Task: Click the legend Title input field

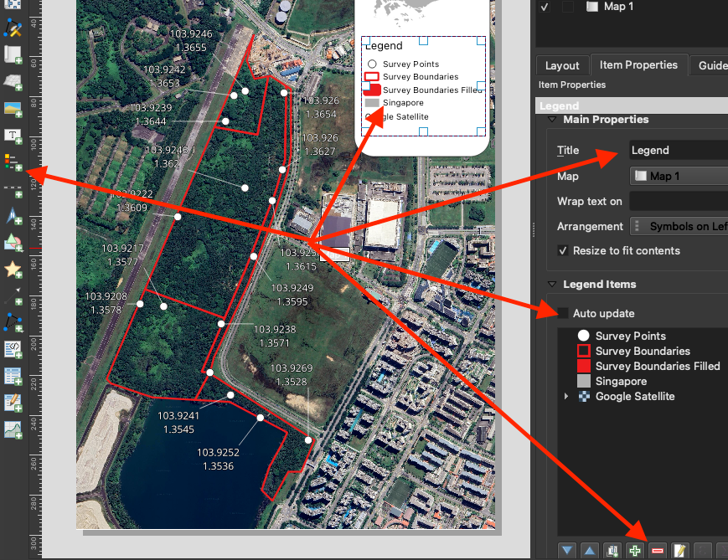Action: click(679, 151)
